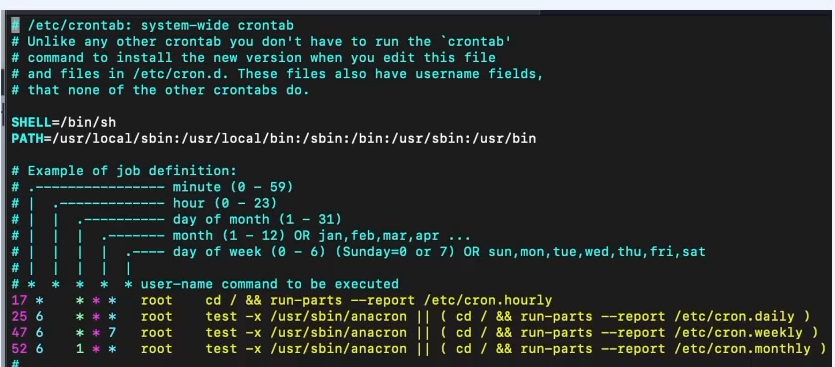Click the PATH=/usr/local/sbin line
This screenshot has height=367, width=835.
tap(274, 138)
